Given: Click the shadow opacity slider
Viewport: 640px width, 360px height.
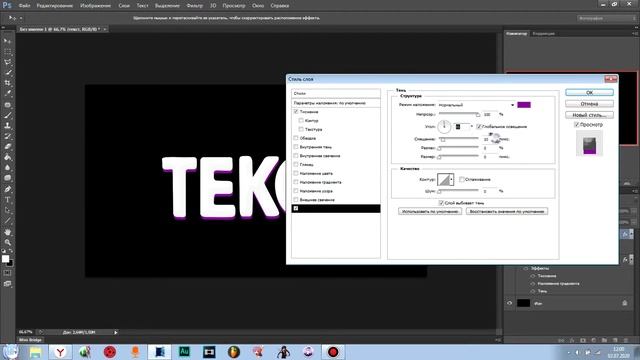Looking at the screenshot, I should pyautogui.click(x=459, y=114).
